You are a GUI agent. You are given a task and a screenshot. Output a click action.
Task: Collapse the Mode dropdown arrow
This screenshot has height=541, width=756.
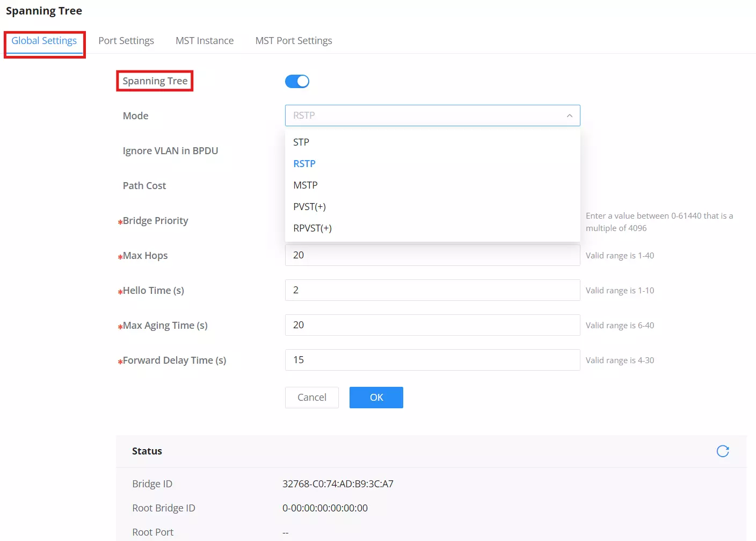(x=569, y=116)
